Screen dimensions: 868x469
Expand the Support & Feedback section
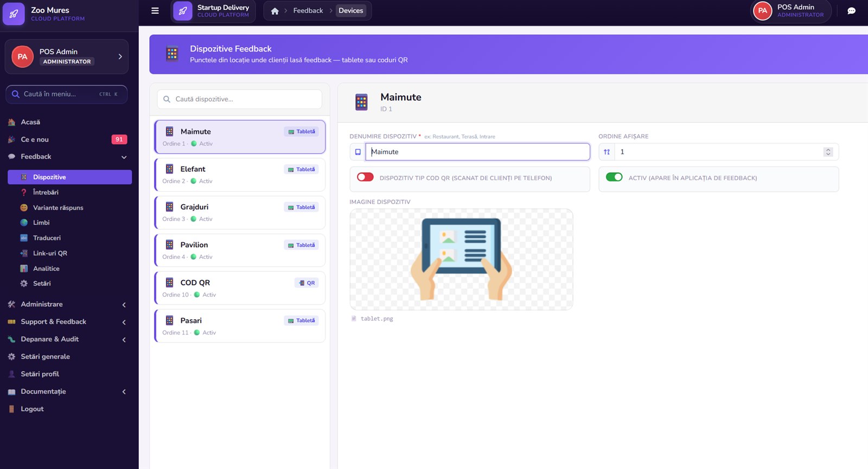pyautogui.click(x=124, y=322)
